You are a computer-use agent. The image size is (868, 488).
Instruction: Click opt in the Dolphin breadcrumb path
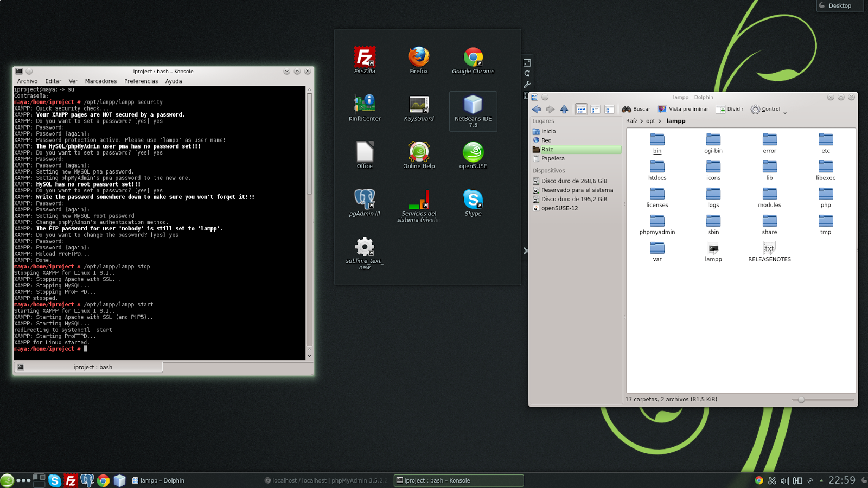[650, 121]
